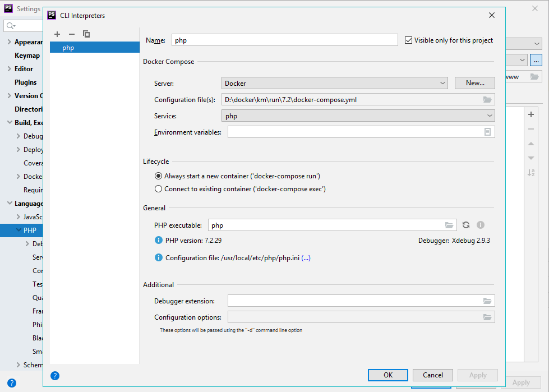Select 'Always start a new container' radio
Screen dimensions: 549x392
coord(159,176)
